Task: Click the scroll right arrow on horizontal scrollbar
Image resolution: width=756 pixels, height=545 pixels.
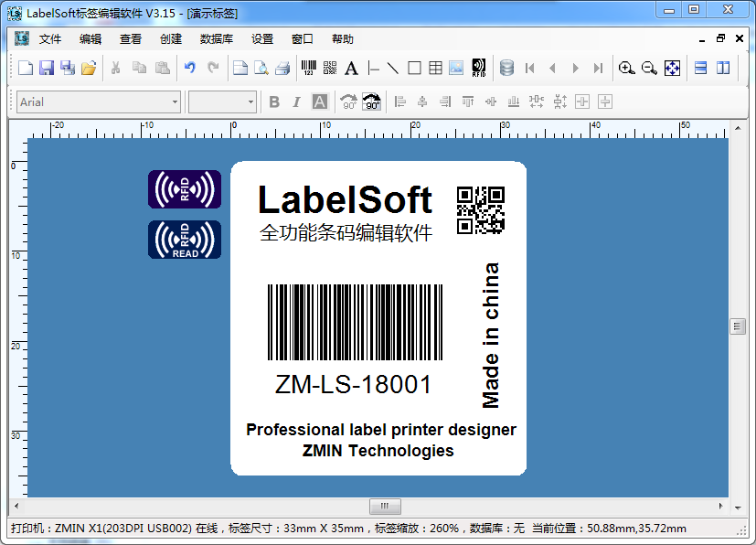Action: tap(720, 506)
